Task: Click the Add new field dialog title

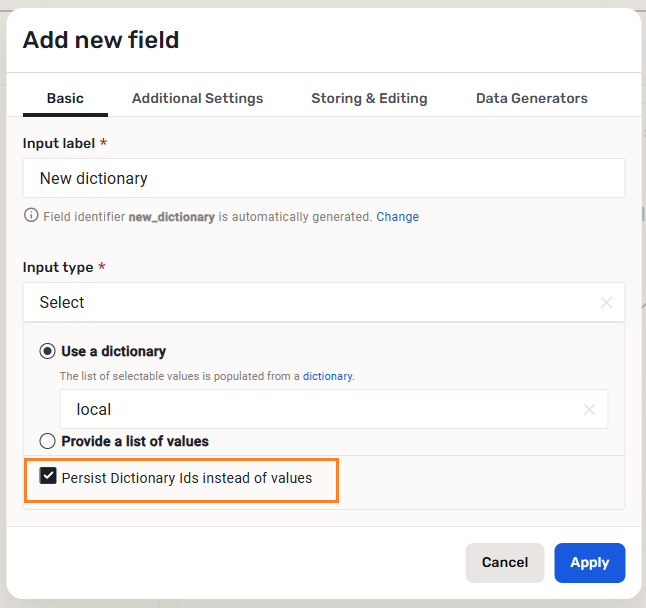Action: pos(101,40)
